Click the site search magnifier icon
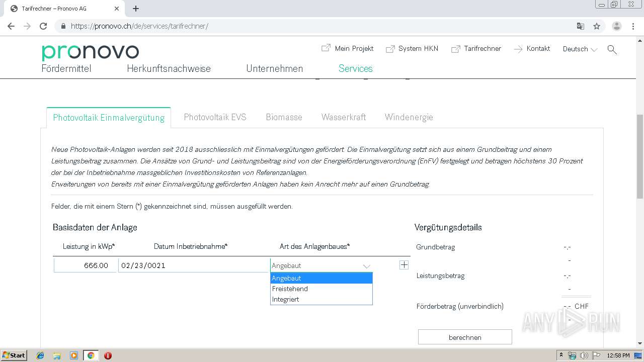This screenshot has height=362, width=644. tap(612, 49)
